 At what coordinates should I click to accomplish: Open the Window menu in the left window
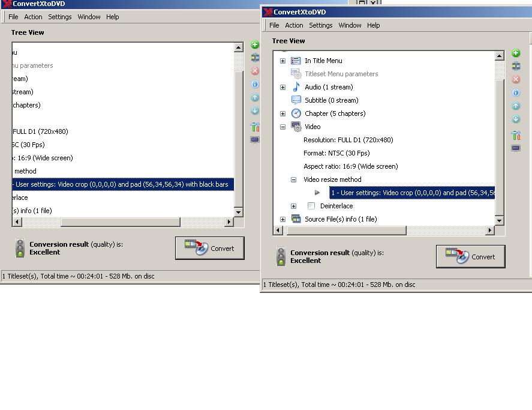click(x=89, y=17)
